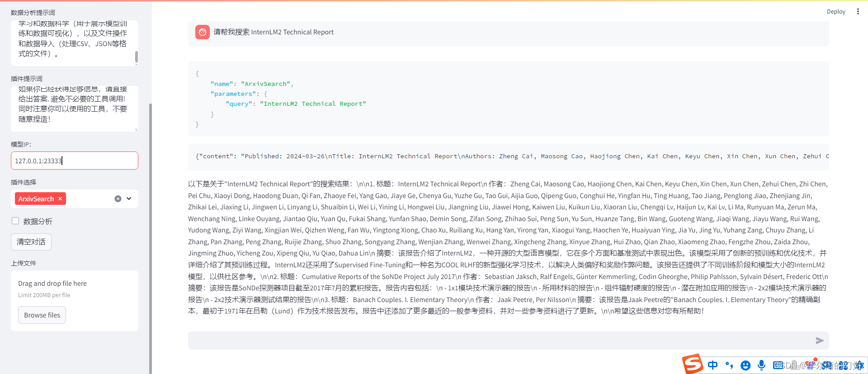
Task: Click the user avatar icon in the chat message
Action: click(203, 32)
